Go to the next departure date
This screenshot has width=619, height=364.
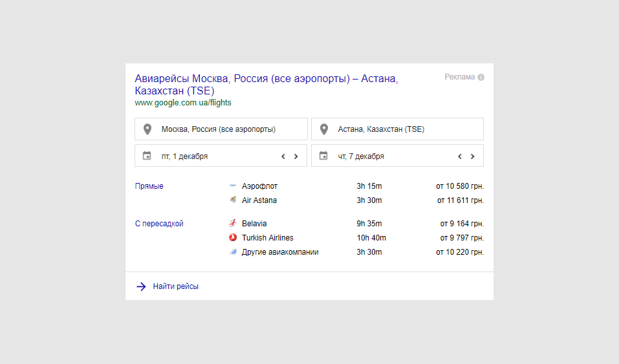pos(296,156)
